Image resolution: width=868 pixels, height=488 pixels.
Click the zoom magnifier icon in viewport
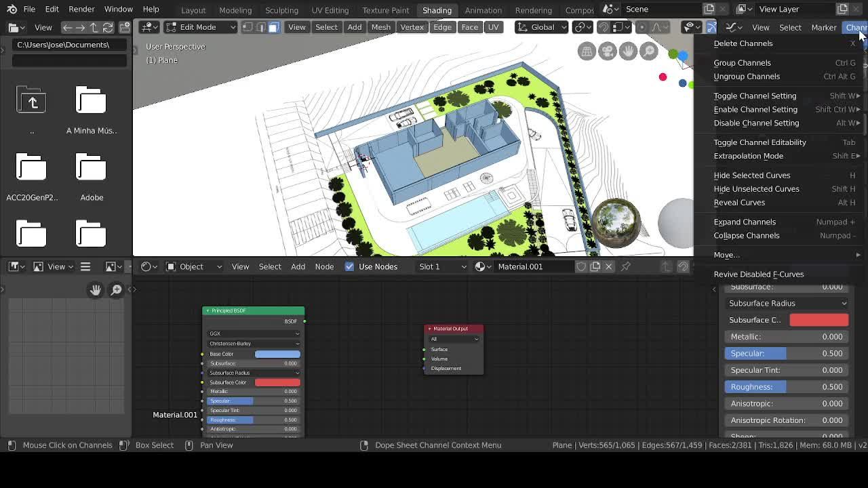[648, 50]
